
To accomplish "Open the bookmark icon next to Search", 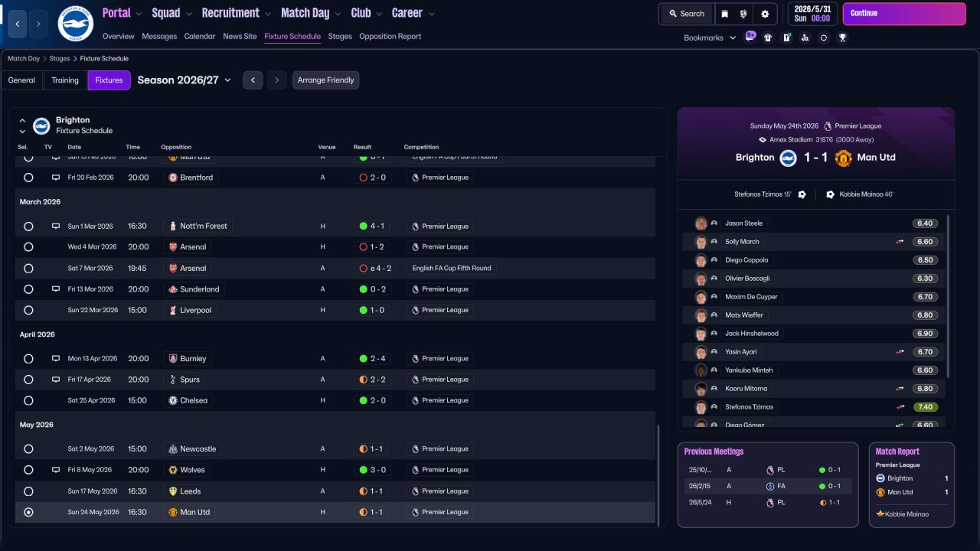I will 724,14.
